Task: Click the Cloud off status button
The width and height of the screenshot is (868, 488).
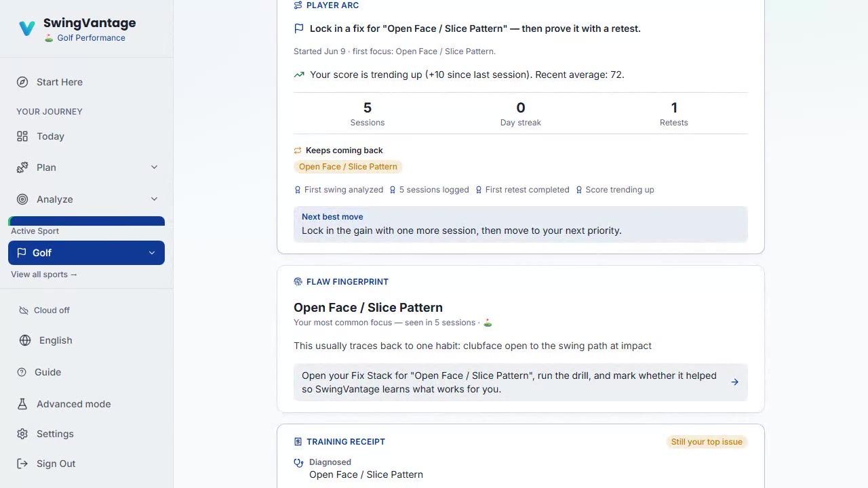Action: [x=44, y=310]
